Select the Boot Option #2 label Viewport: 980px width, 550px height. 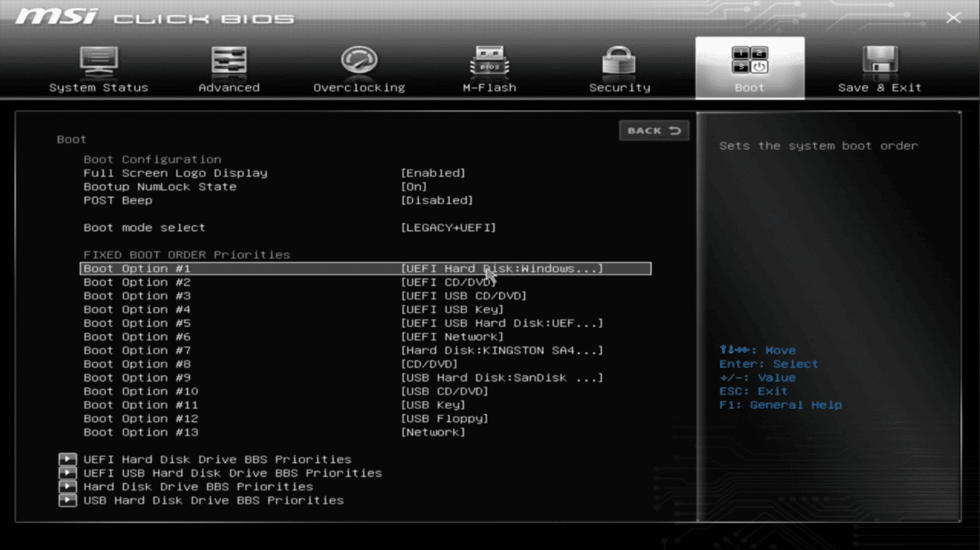(x=137, y=282)
